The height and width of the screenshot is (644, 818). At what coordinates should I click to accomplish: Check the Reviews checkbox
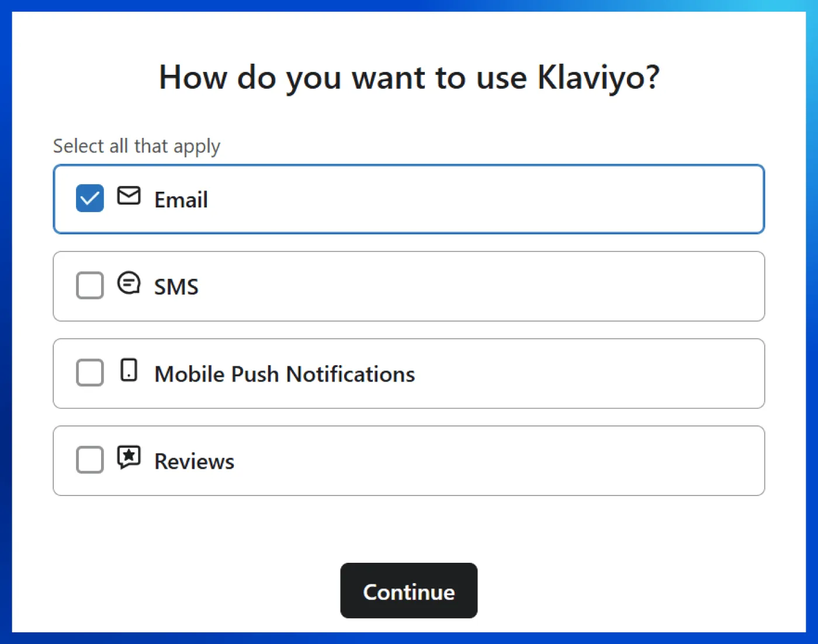click(x=89, y=460)
